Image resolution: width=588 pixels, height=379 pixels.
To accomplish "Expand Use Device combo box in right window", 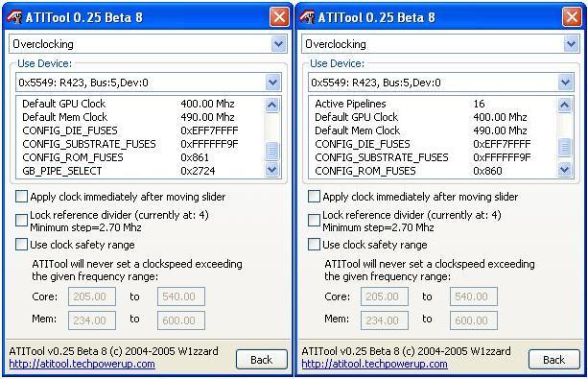I will click(566, 83).
